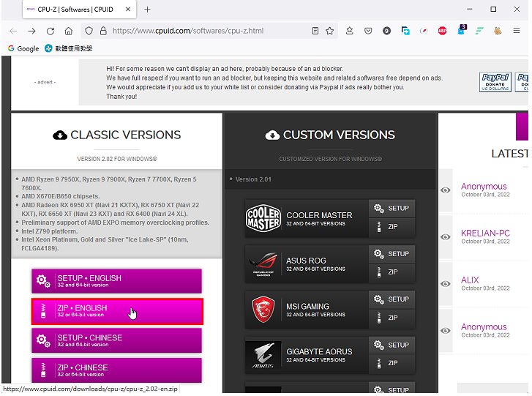The width and height of the screenshot is (532, 396).
Task: Open the ALIX validation link
Action: pyautogui.click(x=470, y=280)
